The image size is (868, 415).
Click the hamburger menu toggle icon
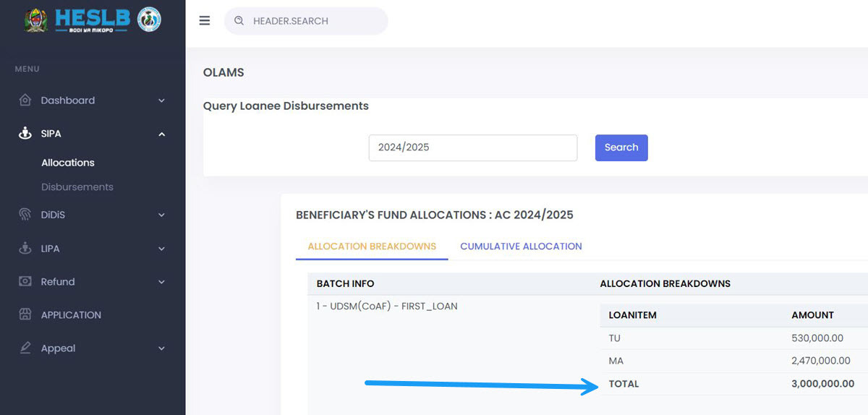[x=205, y=21]
